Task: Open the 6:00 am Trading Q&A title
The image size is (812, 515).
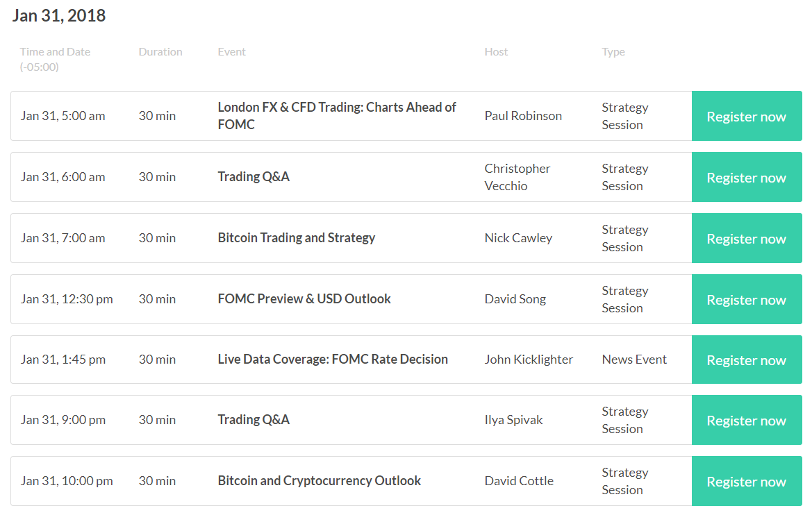Action: pyautogui.click(x=254, y=177)
